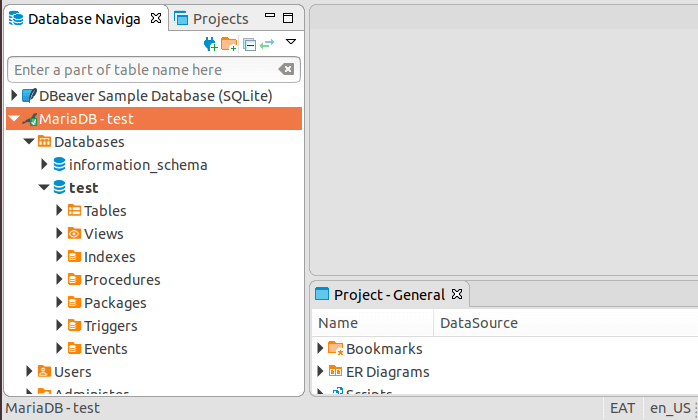Expand the Triggers folder
The width and height of the screenshot is (698, 420).
(x=59, y=325)
